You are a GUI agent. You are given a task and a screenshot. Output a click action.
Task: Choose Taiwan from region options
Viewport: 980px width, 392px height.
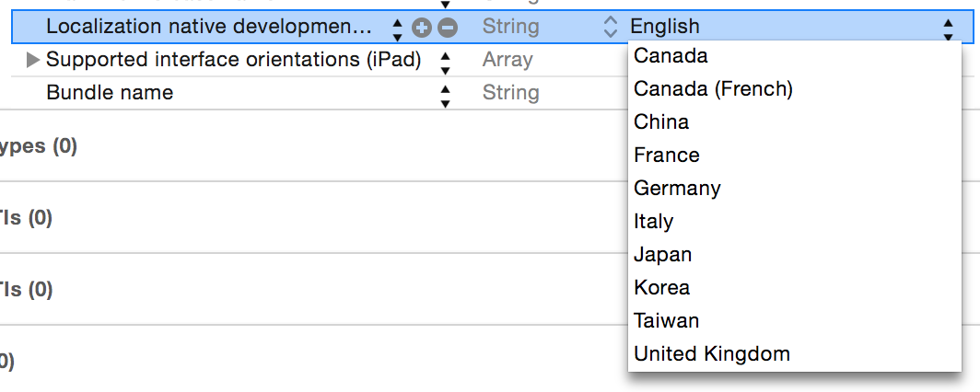(666, 320)
